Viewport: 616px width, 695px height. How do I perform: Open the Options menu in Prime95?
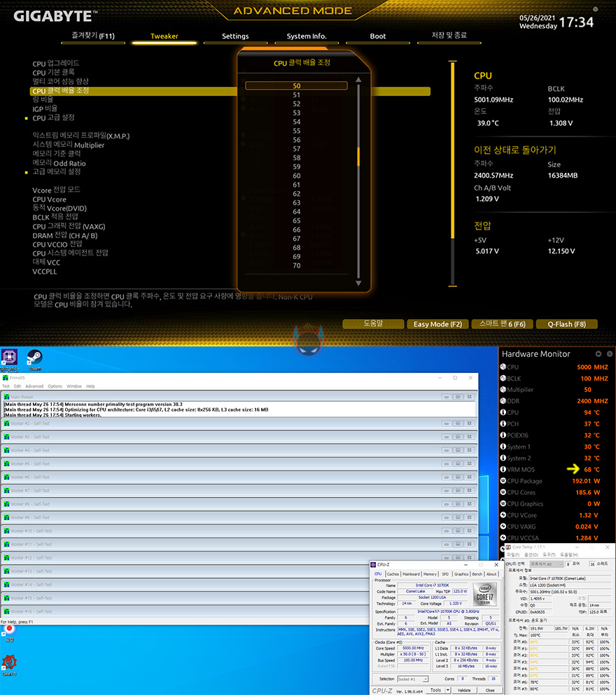55,386
